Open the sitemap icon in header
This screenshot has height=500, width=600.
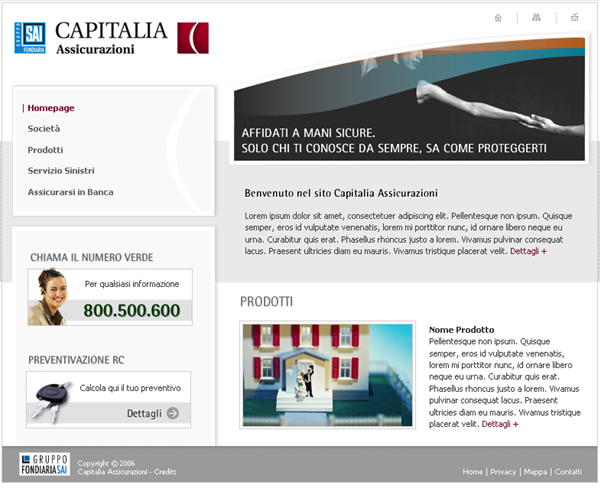tap(536, 18)
